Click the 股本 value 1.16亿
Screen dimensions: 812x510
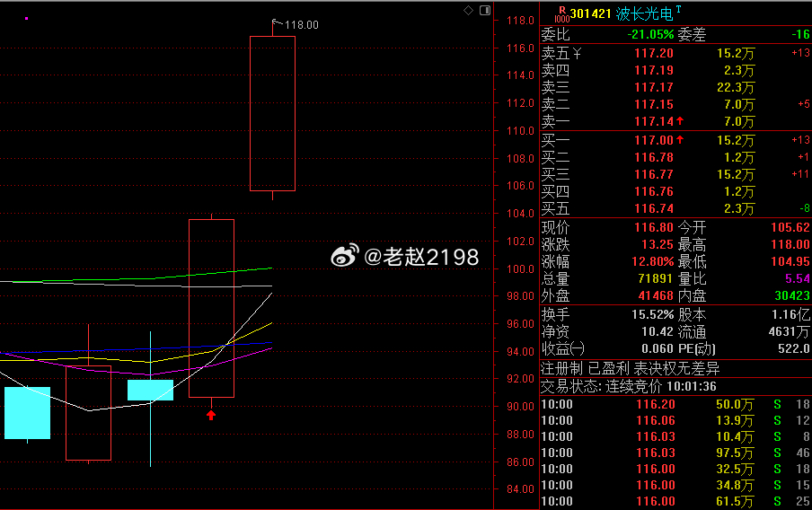tap(790, 314)
